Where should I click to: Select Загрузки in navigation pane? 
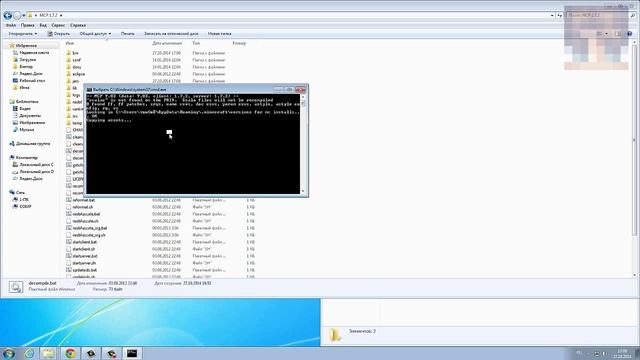pos(27,60)
